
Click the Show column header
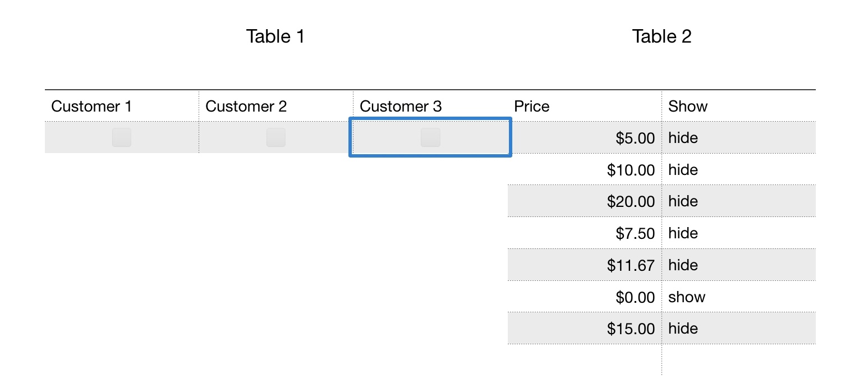coord(738,106)
